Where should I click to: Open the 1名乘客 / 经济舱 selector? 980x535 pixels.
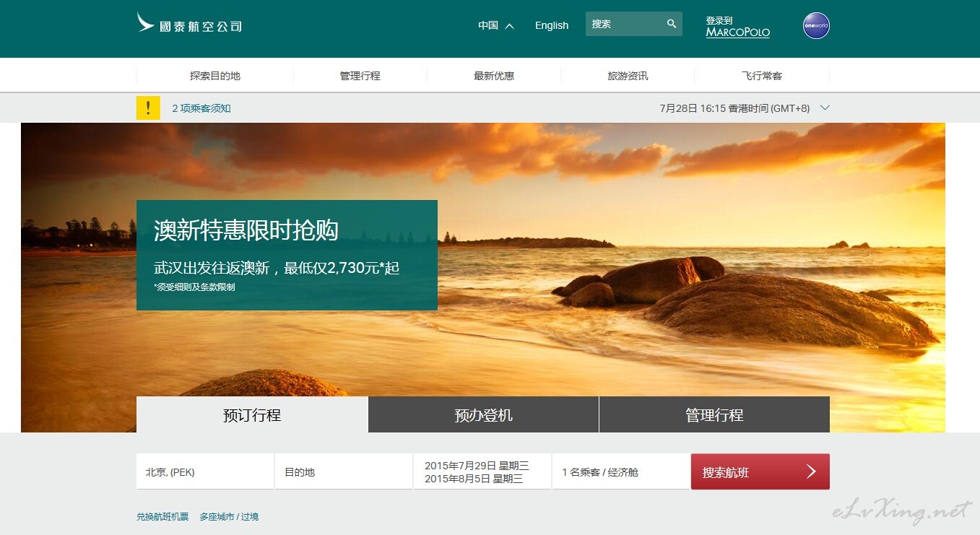point(620,472)
